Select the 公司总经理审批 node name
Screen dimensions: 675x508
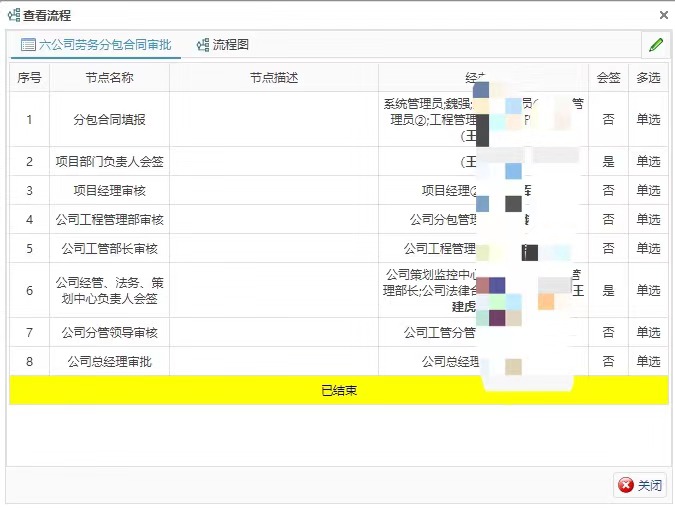click(x=109, y=361)
